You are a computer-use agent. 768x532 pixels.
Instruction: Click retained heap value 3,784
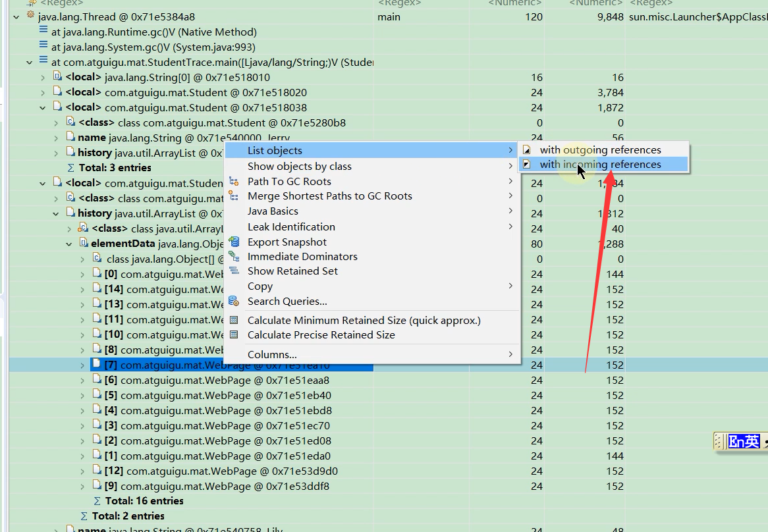point(610,93)
